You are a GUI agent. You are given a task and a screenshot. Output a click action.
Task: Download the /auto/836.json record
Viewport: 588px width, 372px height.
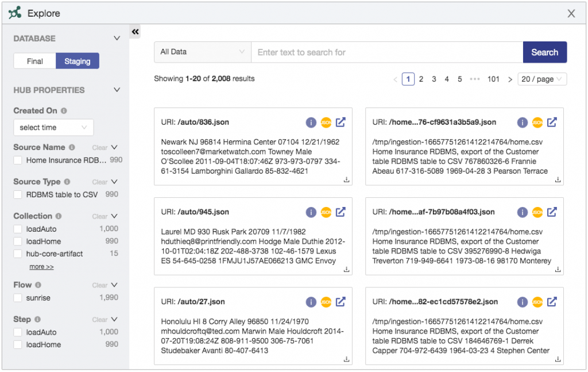(x=346, y=180)
